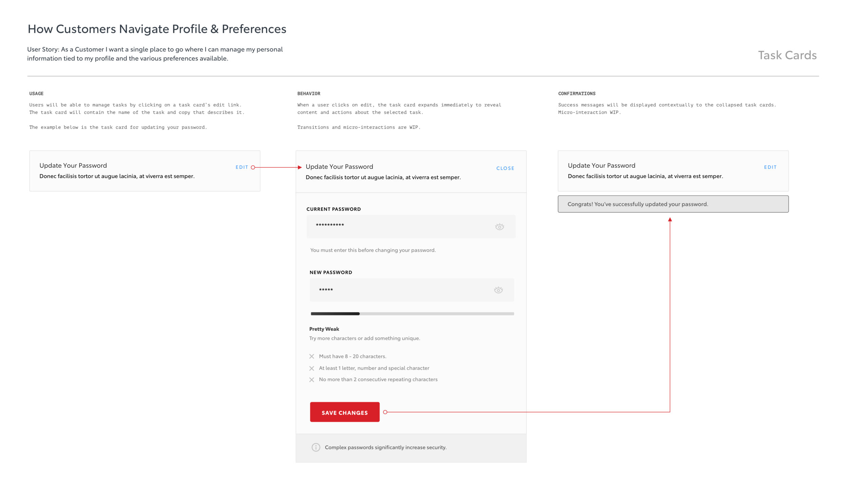
Task: Click 'Update Your Password' title in expanded card
Action: [339, 166]
